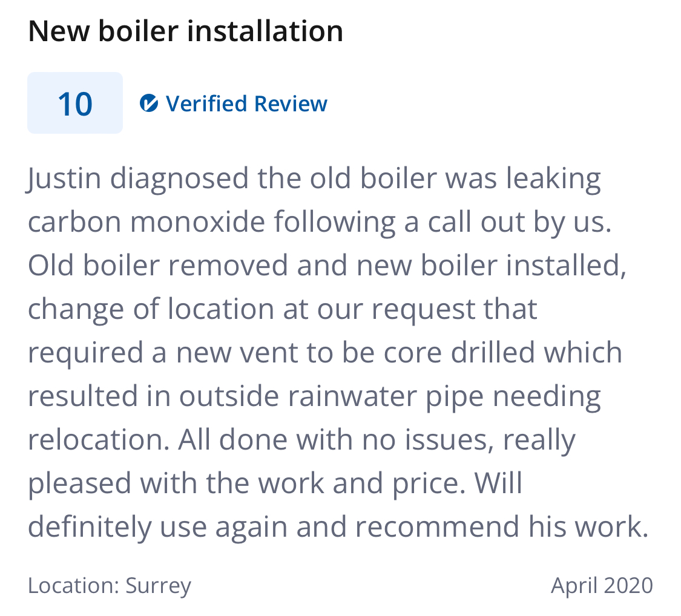Screen dimensions: 681x616
Task: Click the word 'Surrey' in the location
Action: pyautogui.click(x=159, y=586)
